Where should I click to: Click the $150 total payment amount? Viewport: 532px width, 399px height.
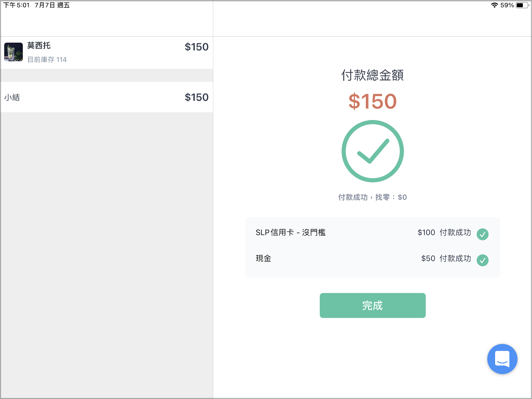(x=373, y=101)
